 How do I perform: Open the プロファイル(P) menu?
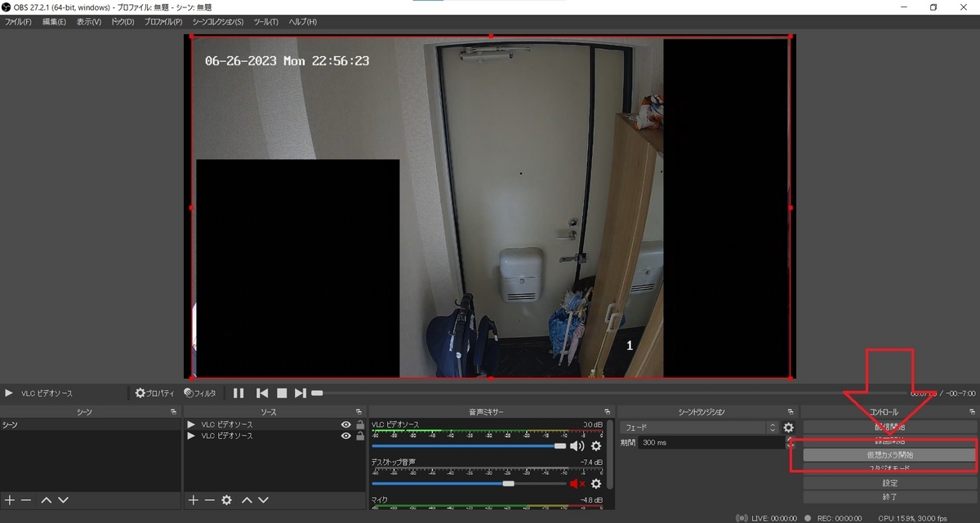click(163, 22)
